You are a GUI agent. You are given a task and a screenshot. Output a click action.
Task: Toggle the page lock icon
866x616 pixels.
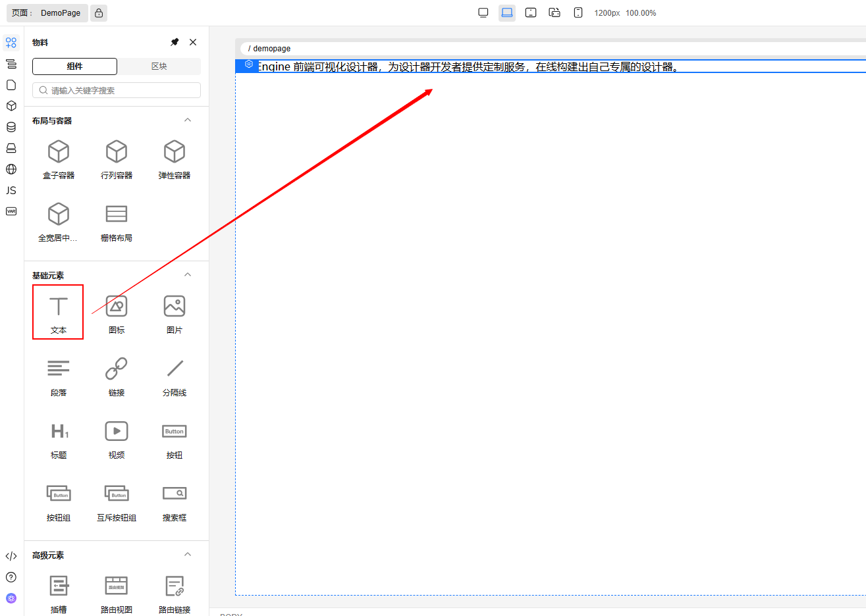tap(99, 13)
